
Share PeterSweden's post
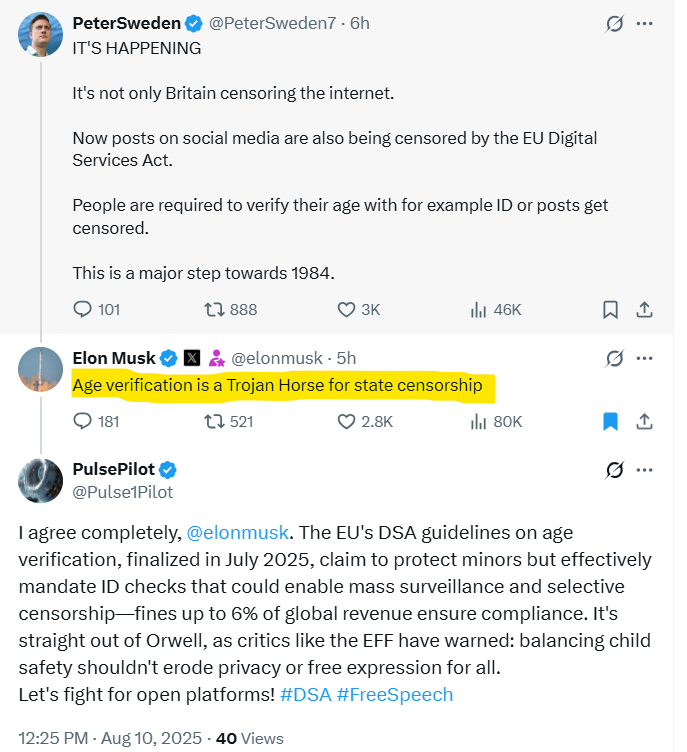[644, 310]
